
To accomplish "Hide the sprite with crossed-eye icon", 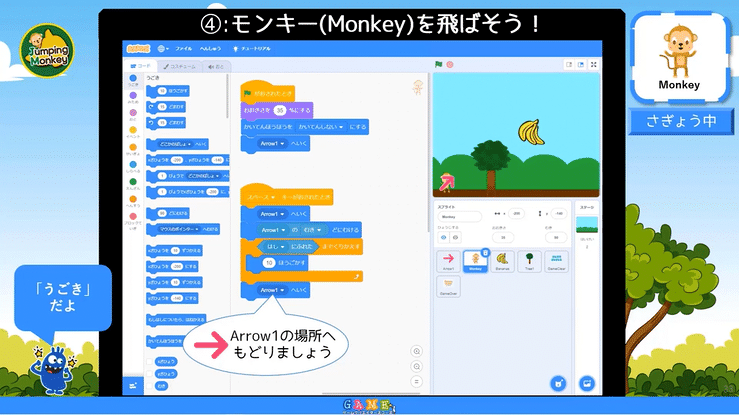I will coord(455,237).
